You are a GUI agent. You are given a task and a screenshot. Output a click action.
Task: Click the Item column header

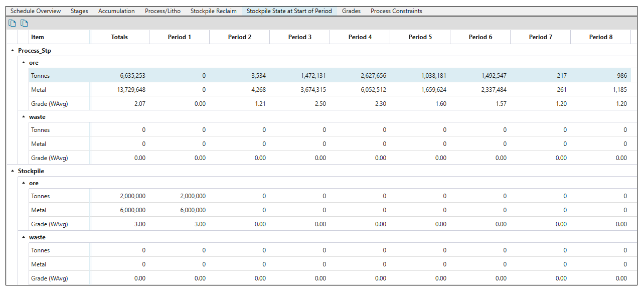[38, 37]
